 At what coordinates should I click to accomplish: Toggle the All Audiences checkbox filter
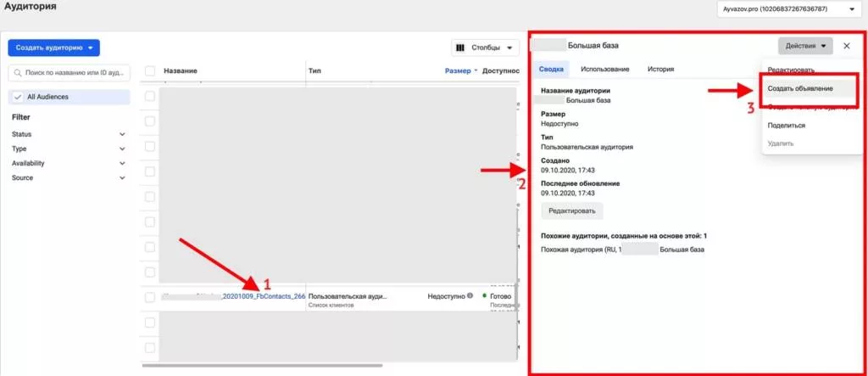point(18,97)
